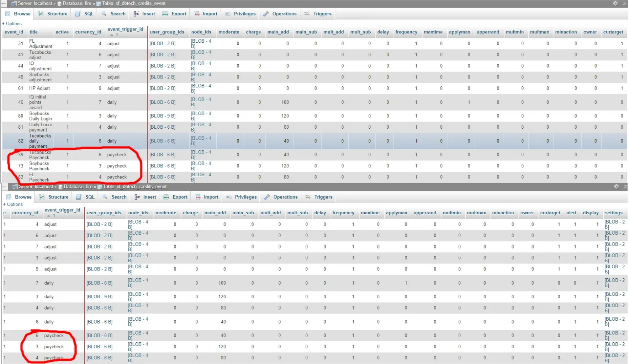Select 'Tucobucks daily payment' highlighted row title
The height and width of the screenshot is (364, 629).
40,141
